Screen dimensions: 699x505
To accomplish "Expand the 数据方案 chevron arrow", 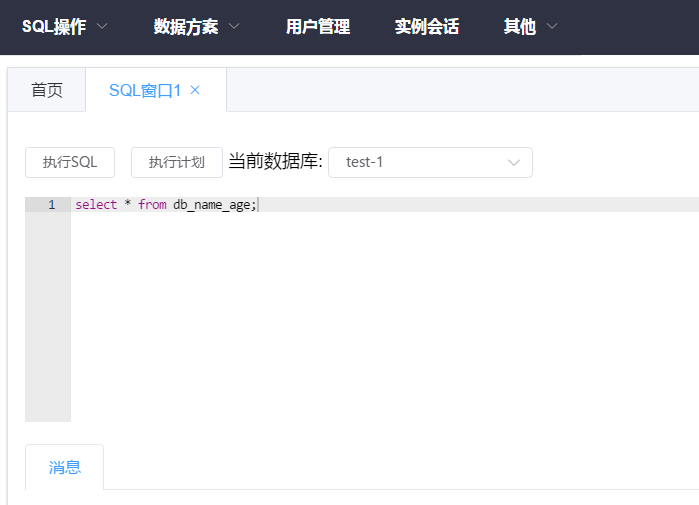I will (234, 26).
